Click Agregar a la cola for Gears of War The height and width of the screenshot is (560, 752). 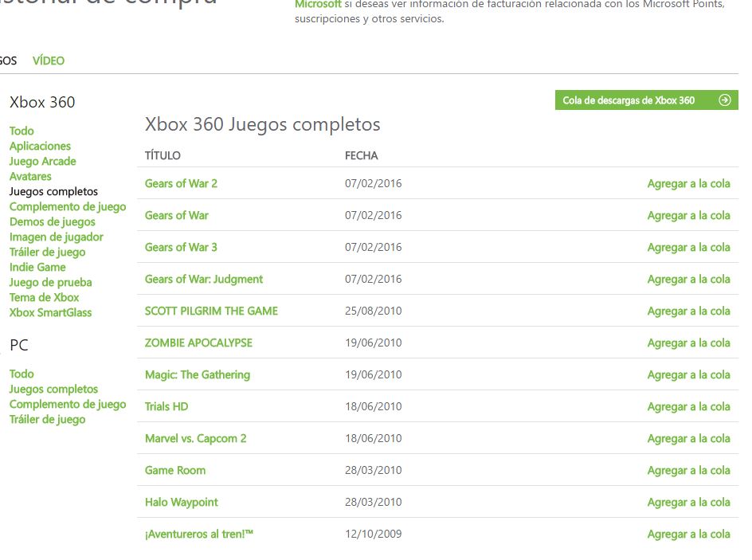[x=689, y=215]
